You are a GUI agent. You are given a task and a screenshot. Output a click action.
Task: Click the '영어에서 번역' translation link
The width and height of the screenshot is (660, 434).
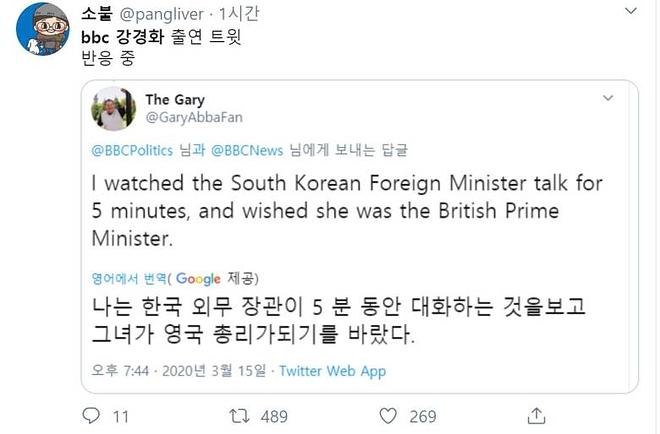(x=128, y=278)
